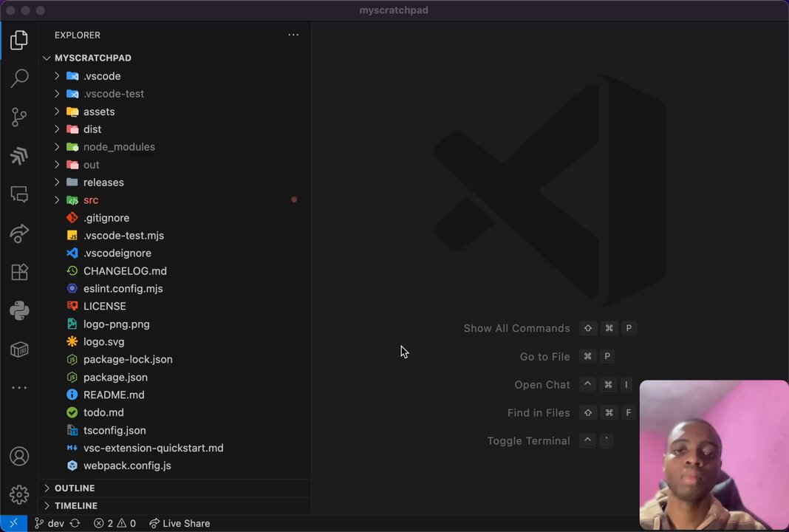Screen dimensions: 789x532
Task: Expand the assets folder
Action: click(x=174, y=112)
